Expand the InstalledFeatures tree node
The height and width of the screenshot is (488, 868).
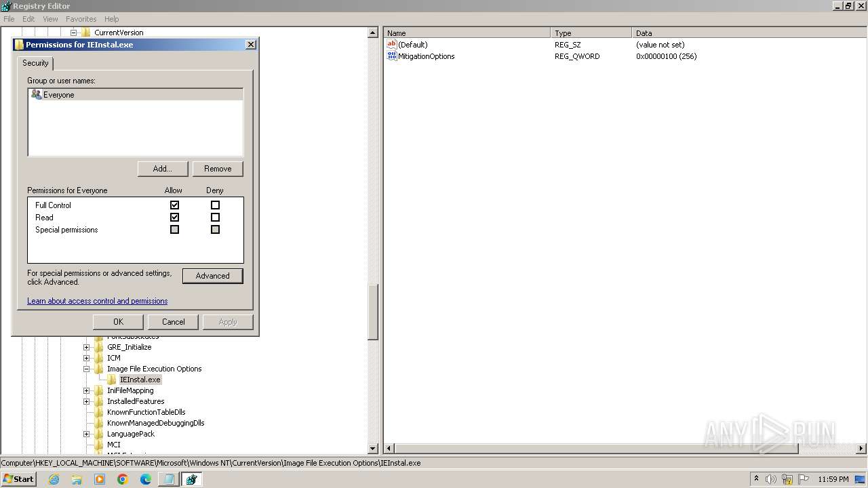click(x=86, y=401)
